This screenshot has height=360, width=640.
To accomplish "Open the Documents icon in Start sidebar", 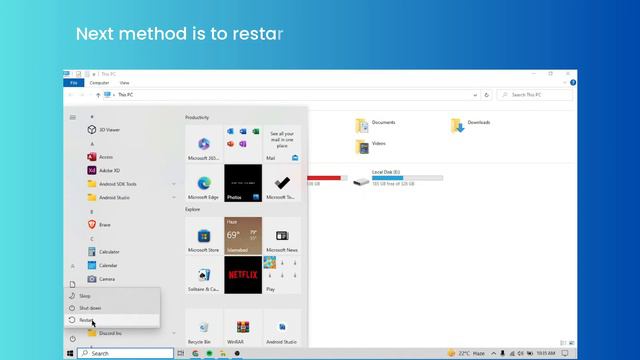I will tap(73, 284).
